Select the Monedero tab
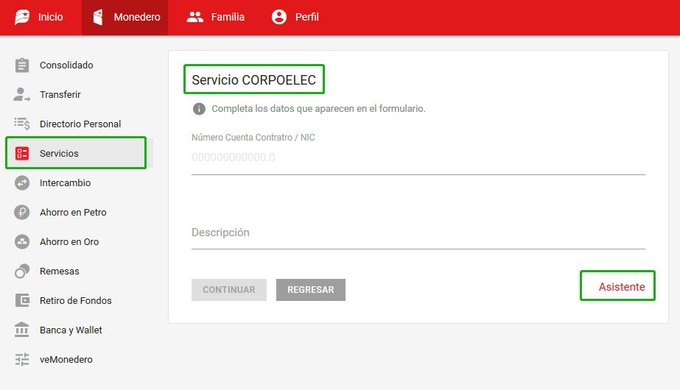 (125, 17)
